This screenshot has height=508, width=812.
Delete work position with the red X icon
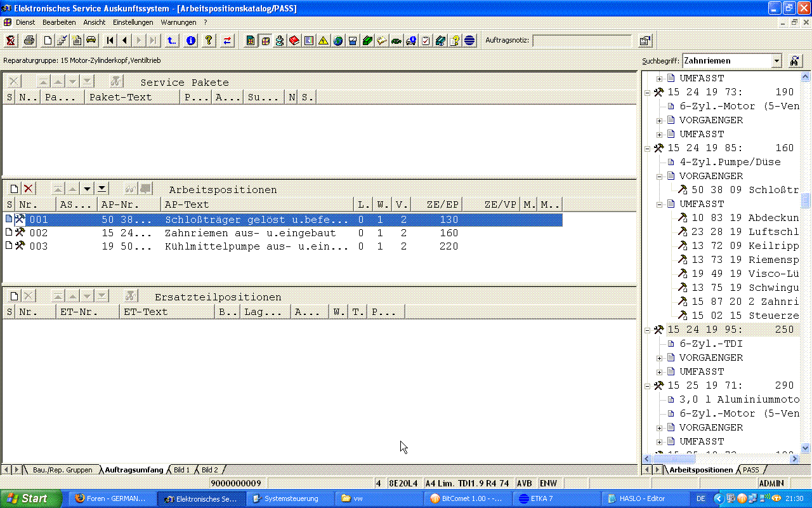29,189
